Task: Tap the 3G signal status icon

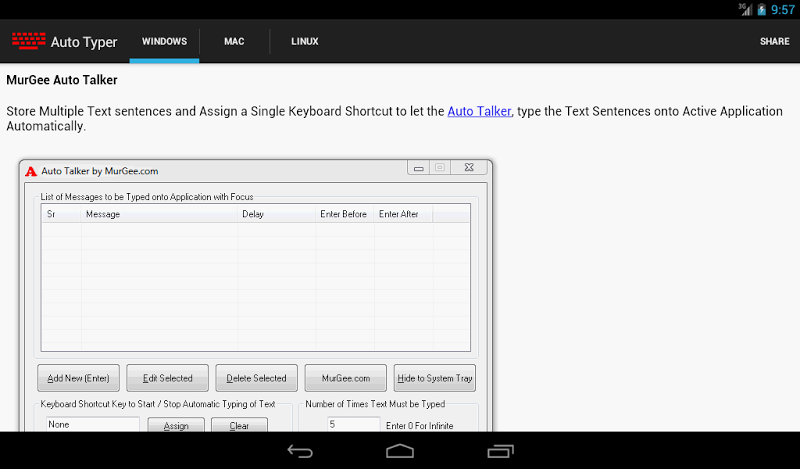Action: coord(745,9)
